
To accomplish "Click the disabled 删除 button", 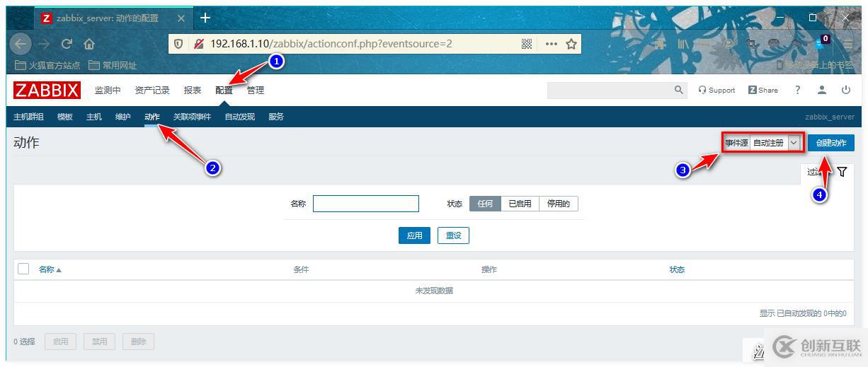I will [x=138, y=342].
